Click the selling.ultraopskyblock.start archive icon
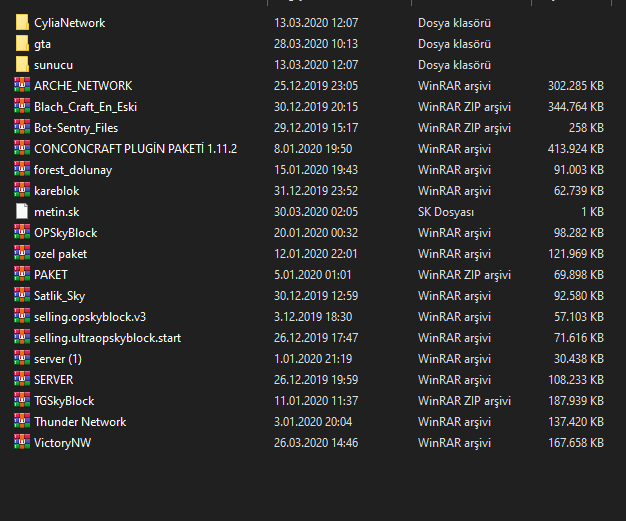 click(22, 337)
